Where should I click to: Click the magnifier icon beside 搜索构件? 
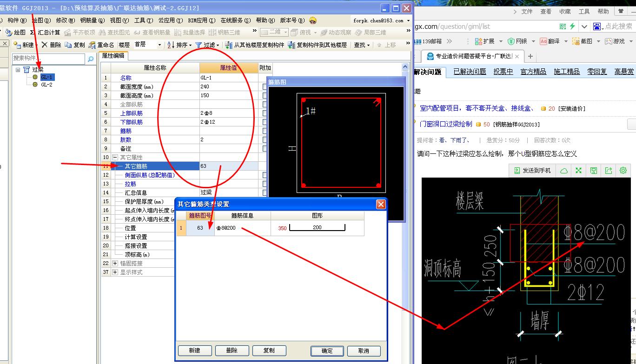coord(91,59)
